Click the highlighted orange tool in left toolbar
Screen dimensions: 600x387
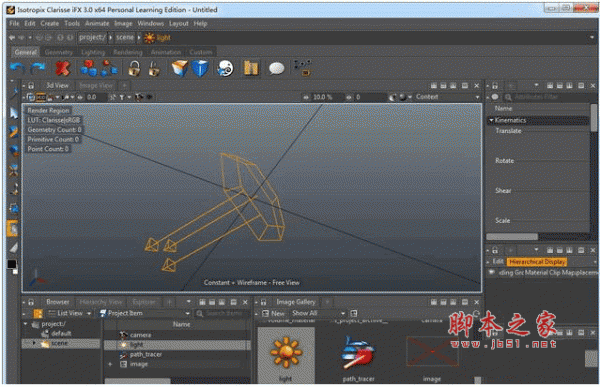[x=13, y=229]
